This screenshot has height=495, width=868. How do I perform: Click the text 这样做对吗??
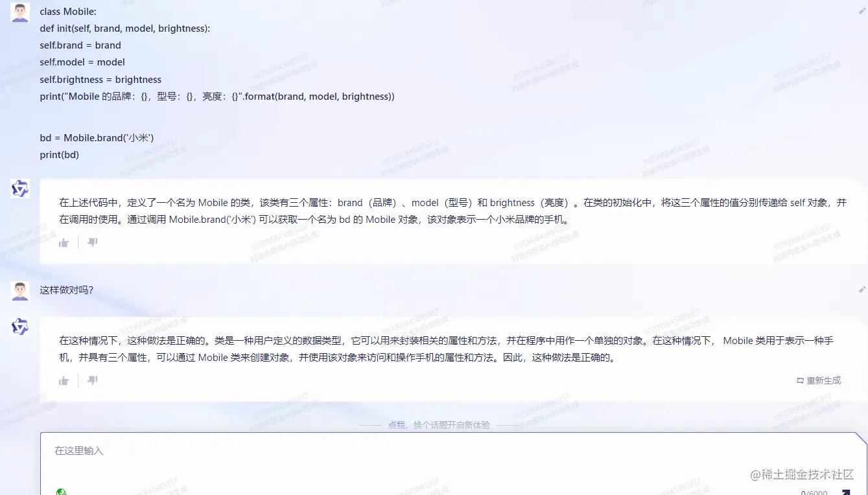click(66, 290)
